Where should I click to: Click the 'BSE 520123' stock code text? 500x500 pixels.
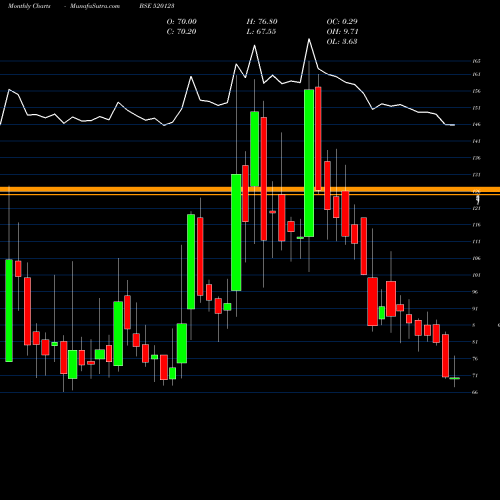157,6
